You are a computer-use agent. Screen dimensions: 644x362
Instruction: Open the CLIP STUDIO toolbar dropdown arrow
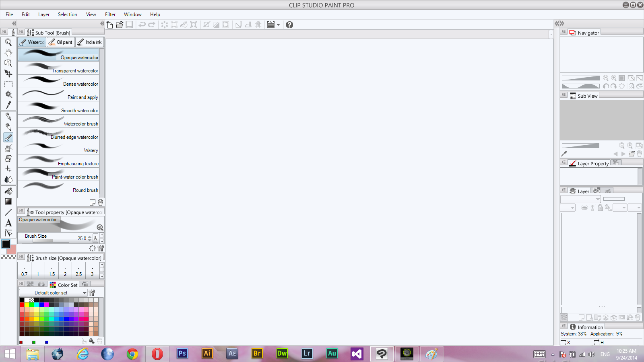pyautogui.click(x=278, y=25)
